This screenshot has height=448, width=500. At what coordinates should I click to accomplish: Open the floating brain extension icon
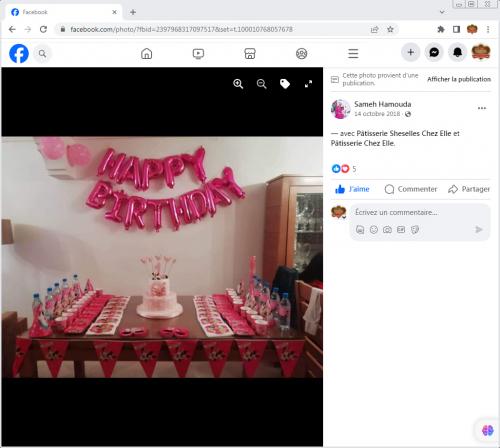(x=487, y=430)
